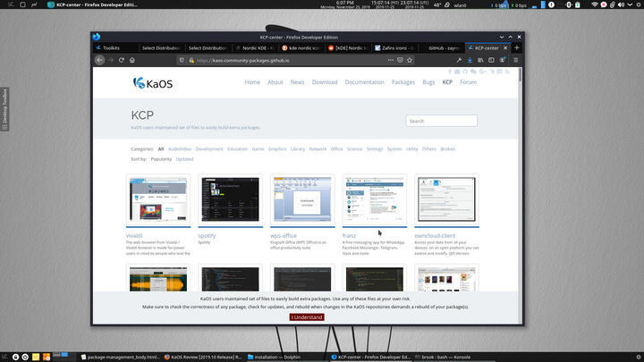The width and height of the screenshot is (644, 362).
Task: Sort packages by Updated
Action: point(184,159)
